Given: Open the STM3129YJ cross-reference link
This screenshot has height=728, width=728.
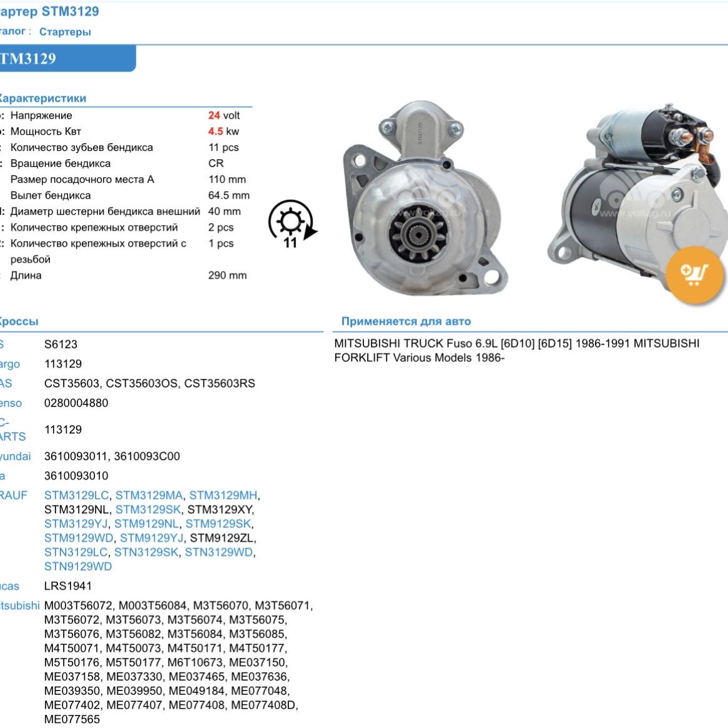Looking at the screenshot, I should tap(75, 523).
